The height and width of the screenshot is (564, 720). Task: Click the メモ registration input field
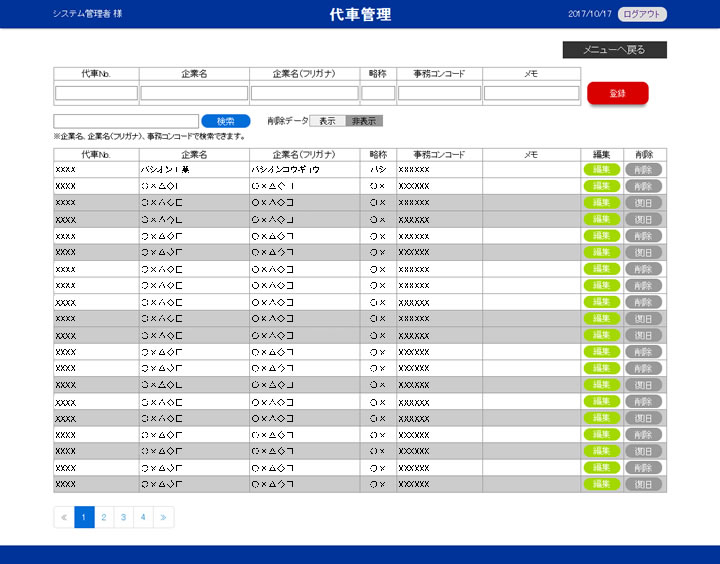click(x=531, y=93)
